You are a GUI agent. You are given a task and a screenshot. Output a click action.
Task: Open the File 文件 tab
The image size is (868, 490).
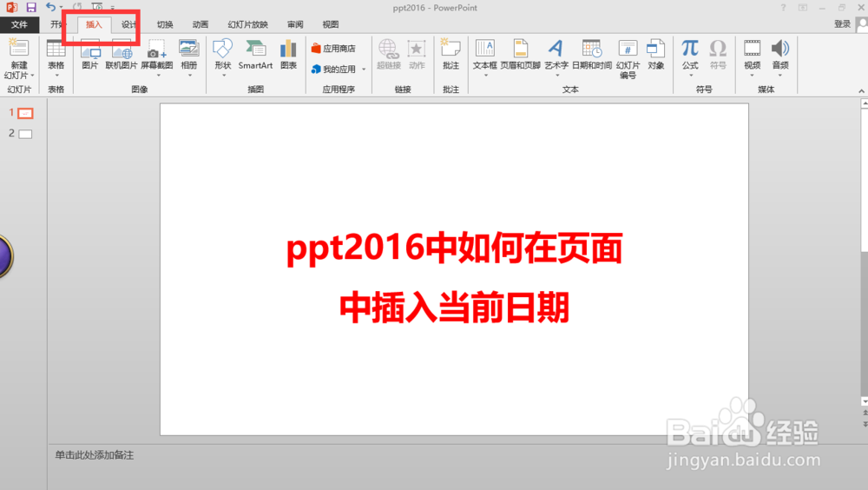19,24
